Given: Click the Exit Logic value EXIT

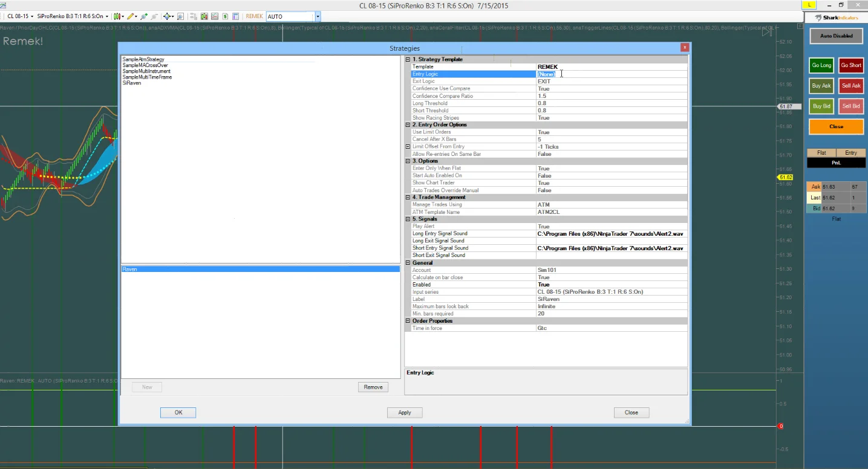Looking at the screenshot, I should tap(612, 81).
